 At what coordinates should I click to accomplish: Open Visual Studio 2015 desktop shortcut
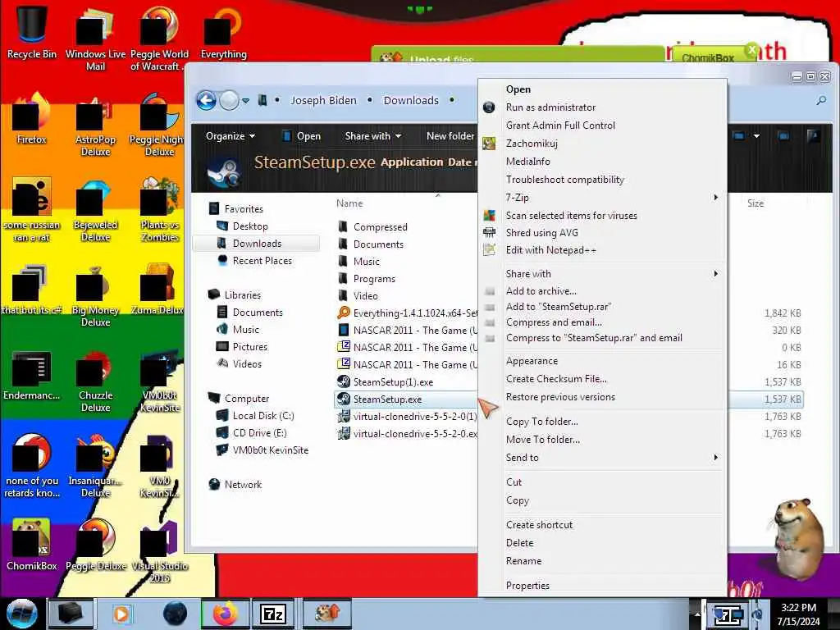point(160,552)
